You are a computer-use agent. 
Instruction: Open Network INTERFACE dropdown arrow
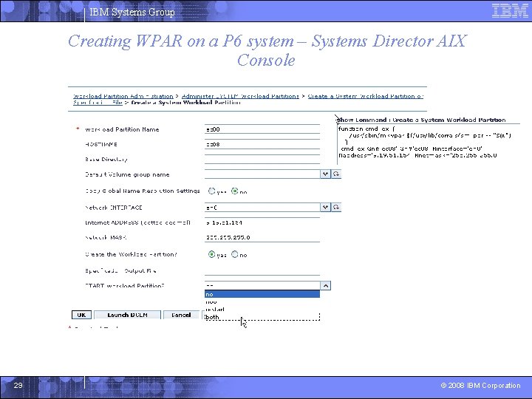pos(325,207)
